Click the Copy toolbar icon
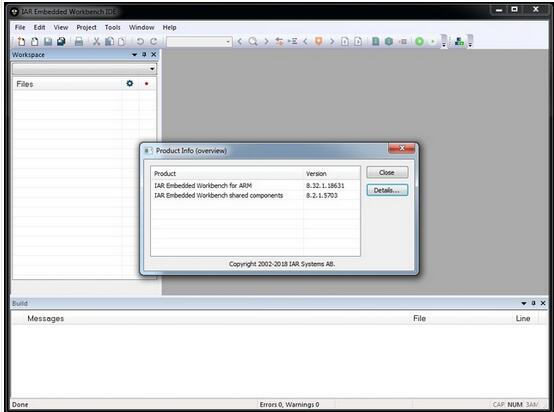This screenshot has height=412, width=554. [109, 42]
